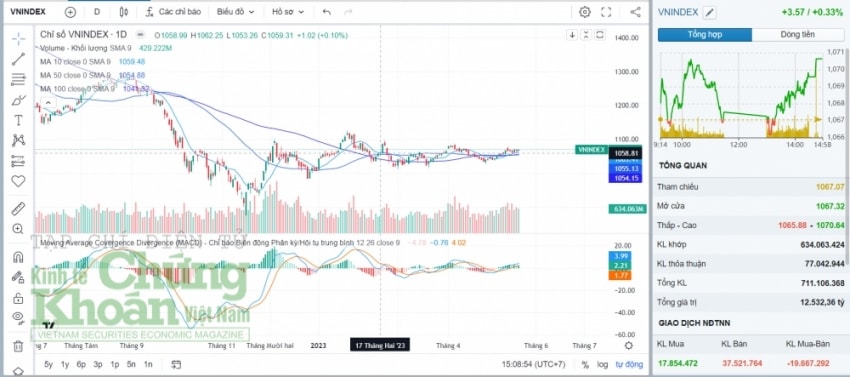Screen dimensions: 850x377
Task: Enter fullscreen mode icon
Action: [x=606, y=12]
